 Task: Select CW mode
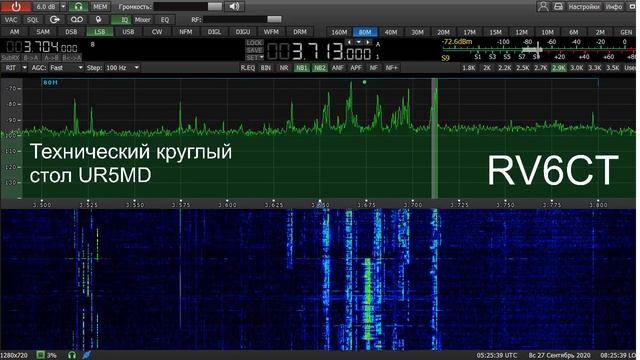tap(157, 32)
